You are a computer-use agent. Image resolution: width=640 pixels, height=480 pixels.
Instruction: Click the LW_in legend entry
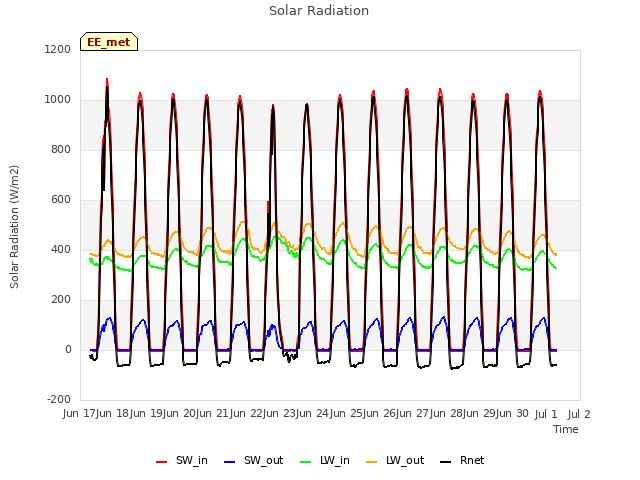325,461
